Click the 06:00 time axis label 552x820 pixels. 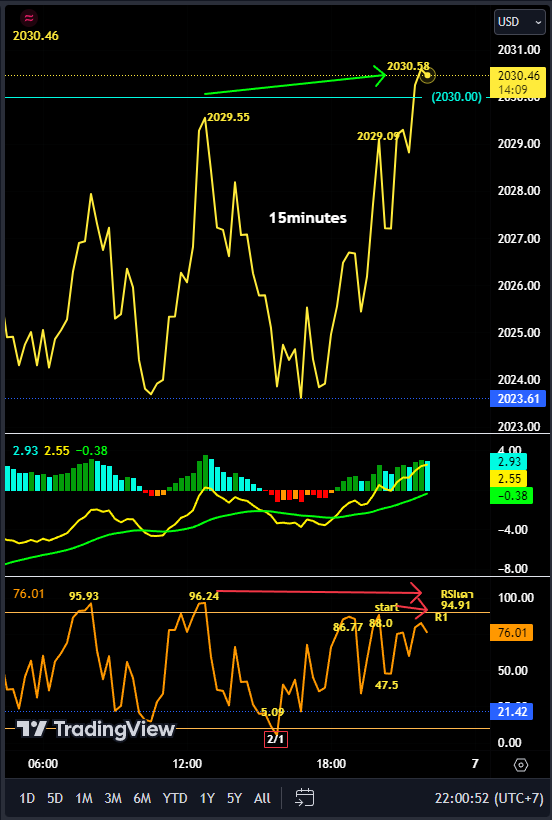point(43,764)
